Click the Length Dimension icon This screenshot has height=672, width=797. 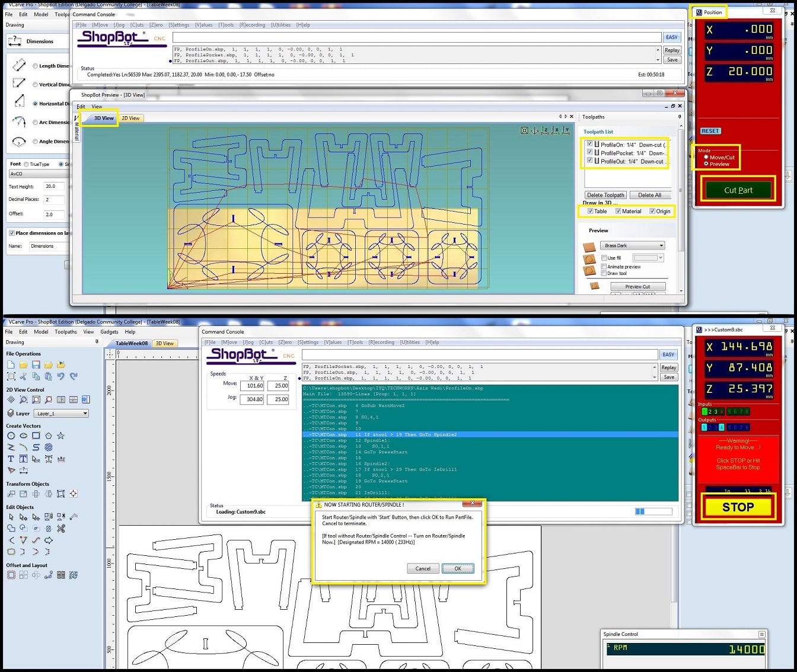[19, 65]
